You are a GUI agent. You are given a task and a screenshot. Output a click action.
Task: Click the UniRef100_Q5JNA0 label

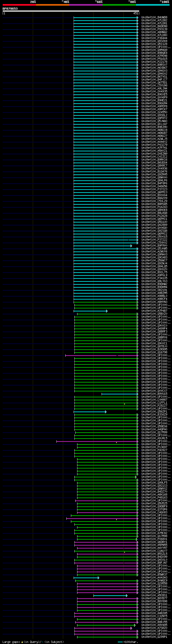click(x=154, y=121)
